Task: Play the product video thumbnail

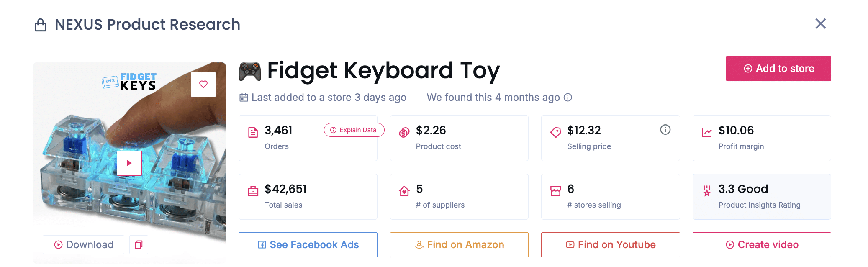Action: (x=129, y=163)
